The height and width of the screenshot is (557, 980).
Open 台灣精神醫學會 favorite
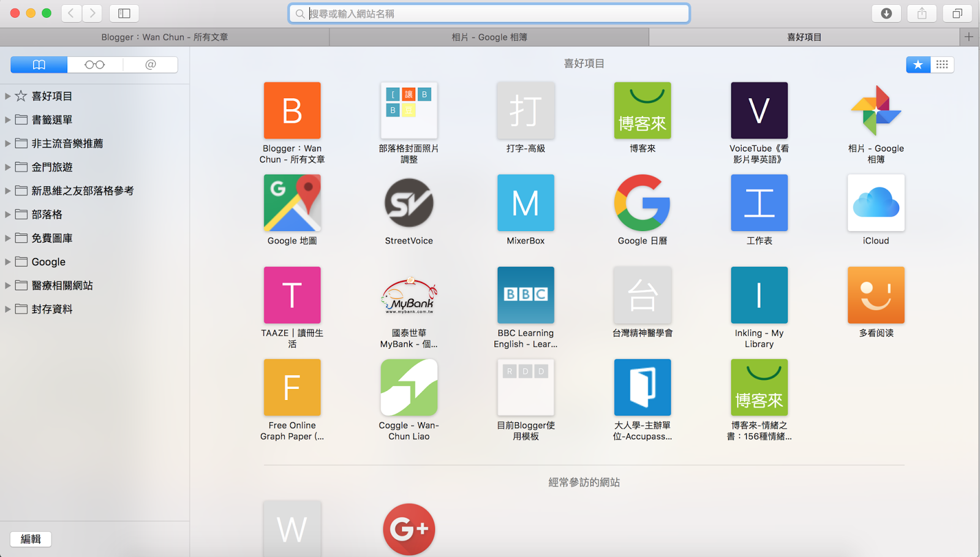(643, 295)
